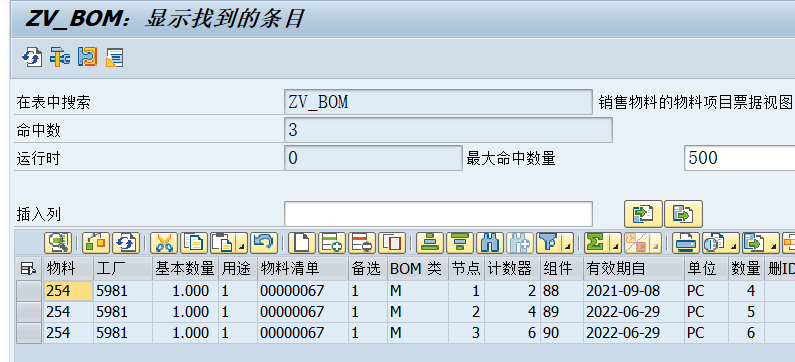Click the date cell 2021-09-08
This screenshot has height=362, width=795.
coord(634,291)
